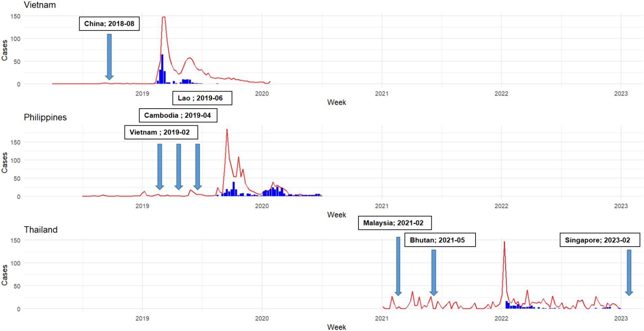644x331 pixels.
Task: Click the 2021 tick label on Vietnam chart
Action: (x=382, y=93)
